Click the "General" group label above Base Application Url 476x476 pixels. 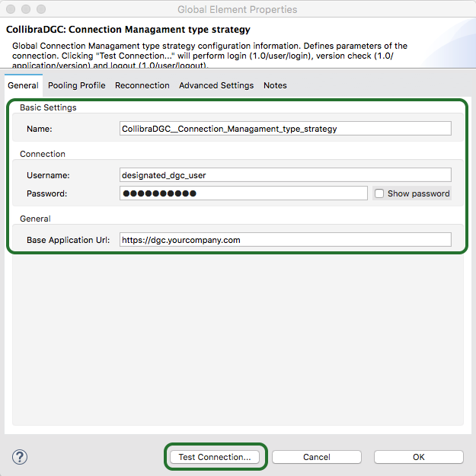(35, 219)
